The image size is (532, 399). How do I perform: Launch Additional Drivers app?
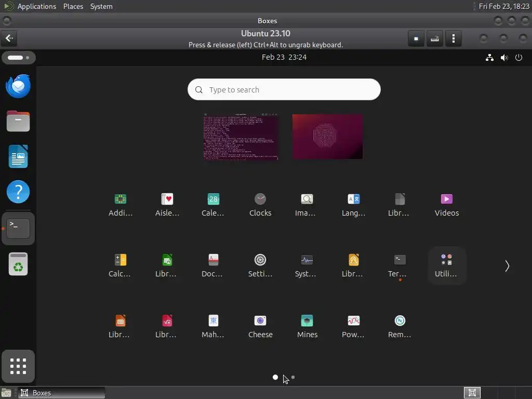click(x=121, y=205)
